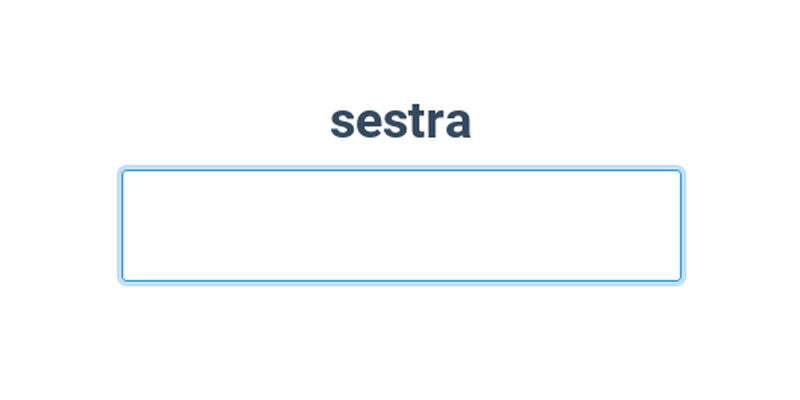The width and height of the screenshot is (800, 400).
Task: Select the dark sestra title
Action: pyautogui.click(x=400, y=122)
